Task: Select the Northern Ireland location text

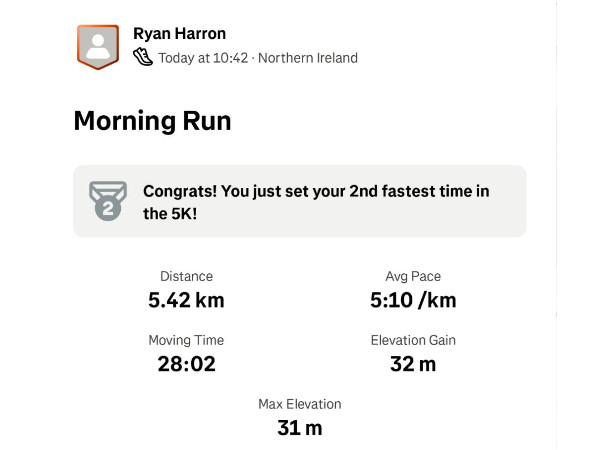Action: pos(307,58)
